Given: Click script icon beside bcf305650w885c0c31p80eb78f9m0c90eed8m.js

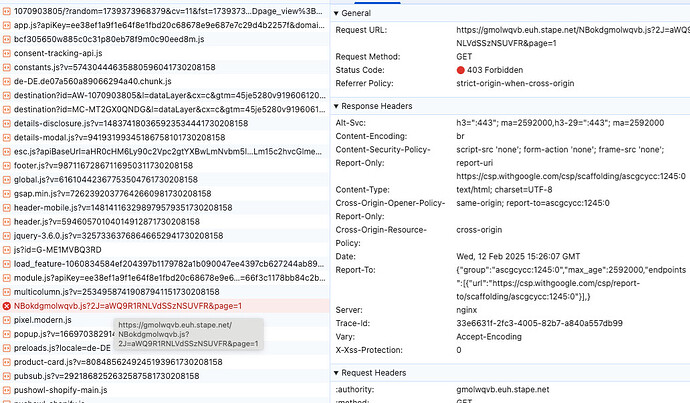Looking at the screenshot, I should click(7, 39).
